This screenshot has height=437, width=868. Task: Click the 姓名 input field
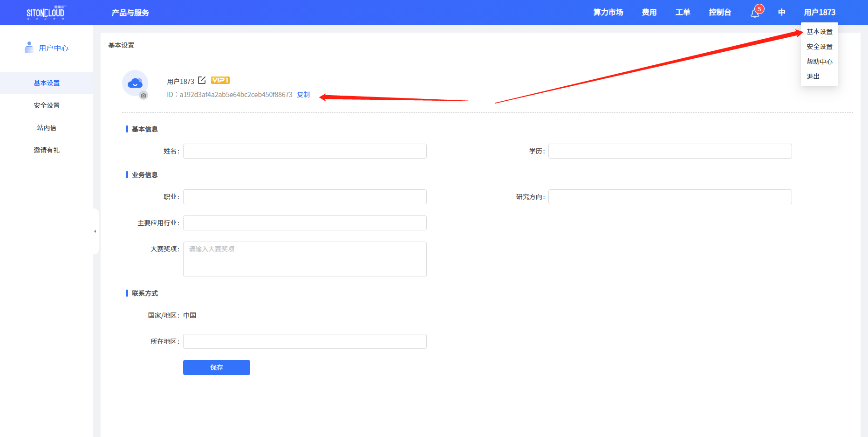point(304,151)
